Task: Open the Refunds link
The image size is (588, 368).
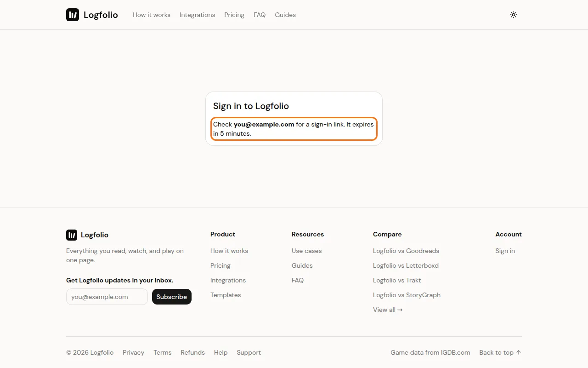Action: tap(192, 352)
